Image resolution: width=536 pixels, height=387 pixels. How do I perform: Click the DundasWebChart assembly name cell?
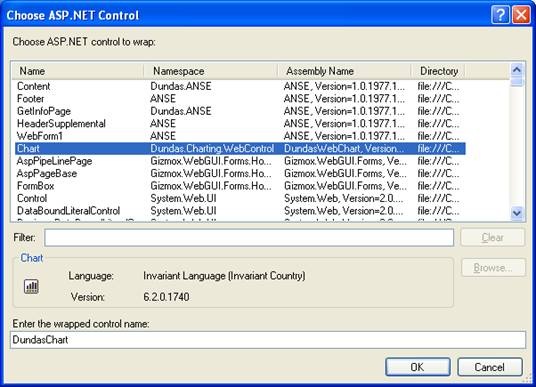pos(344,148)
